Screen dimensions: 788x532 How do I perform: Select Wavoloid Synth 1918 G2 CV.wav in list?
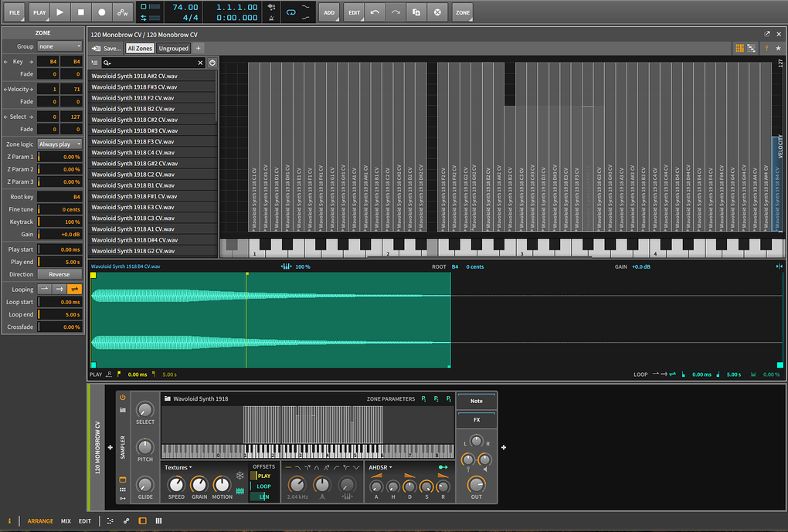(153, 251)
